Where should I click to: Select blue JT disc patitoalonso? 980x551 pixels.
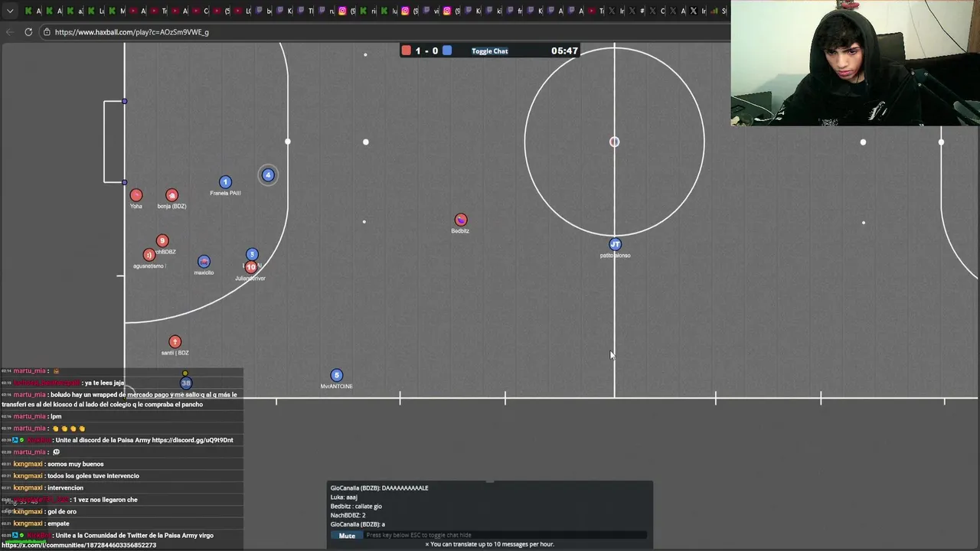tap(615, 245)
